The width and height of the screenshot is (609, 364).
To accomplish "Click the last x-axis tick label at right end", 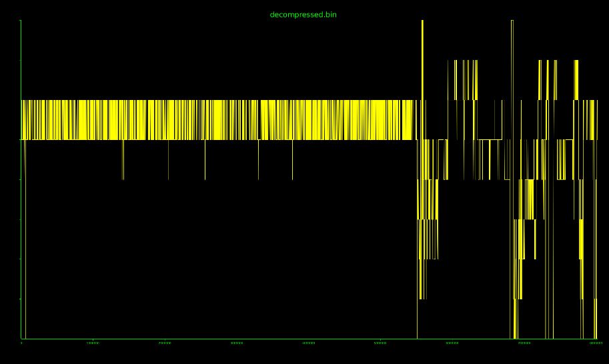I will click(596, 343).
